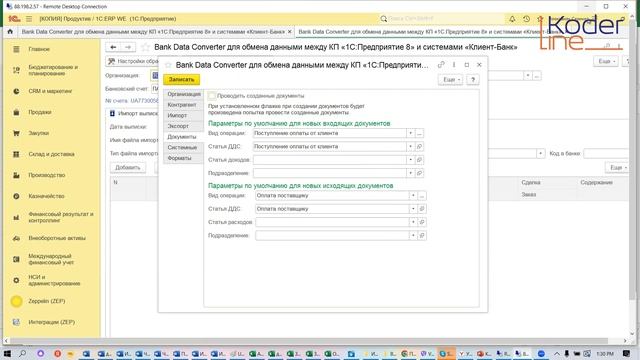Open linked Статья расходов item icon
This screenshot has width=640, height=360.
[422, 222]
